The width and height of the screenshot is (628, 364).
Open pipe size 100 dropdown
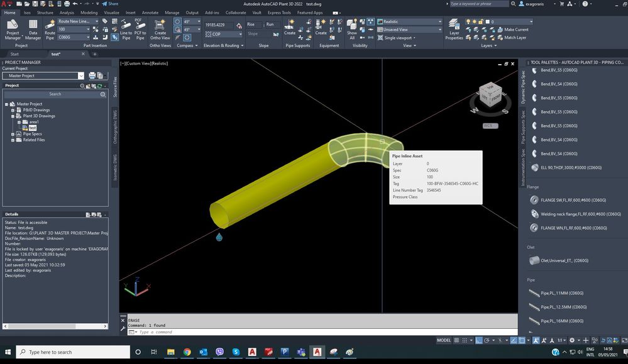(74, 29)
